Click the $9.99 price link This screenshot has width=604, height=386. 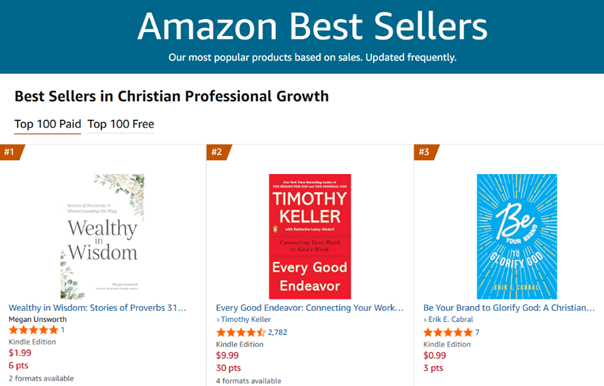[227, 356]
